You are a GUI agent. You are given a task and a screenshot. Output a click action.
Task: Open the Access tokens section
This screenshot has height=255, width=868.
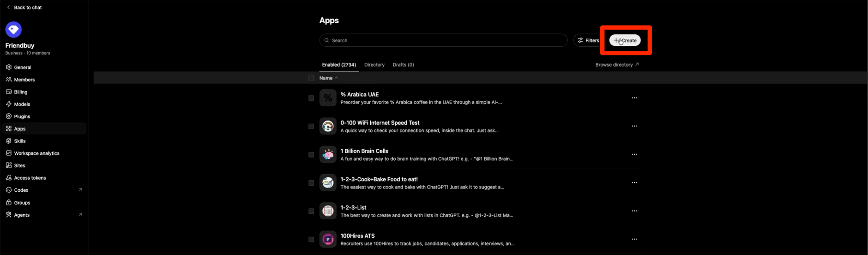coord(44,178)
